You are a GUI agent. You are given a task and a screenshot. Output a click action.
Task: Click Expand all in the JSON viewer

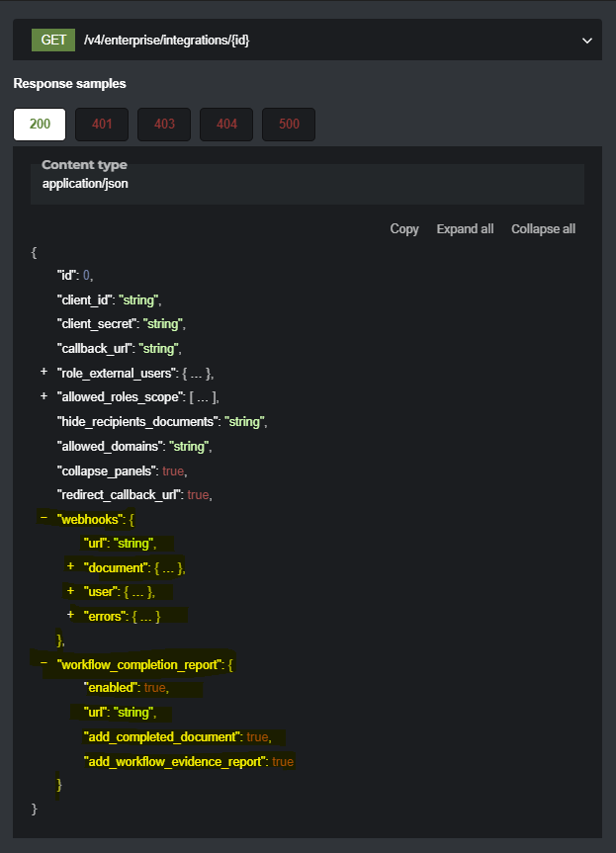pyautogui.click(x=465, y=228)
